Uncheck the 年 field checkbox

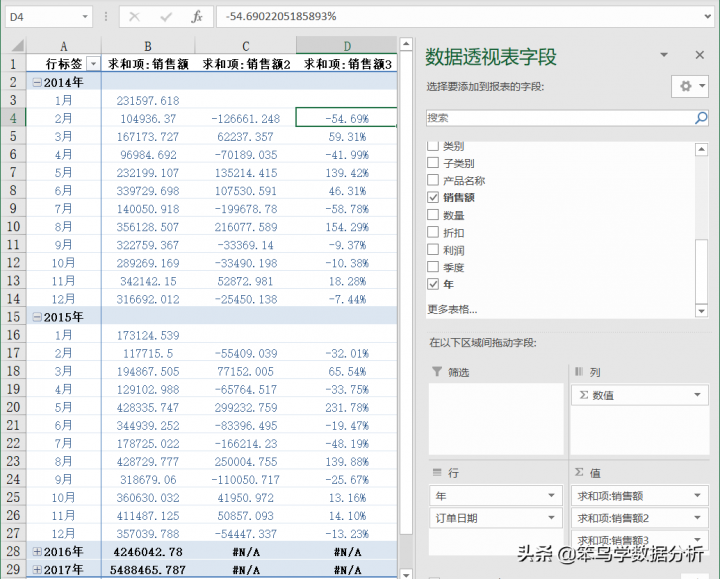coord(433,284)
